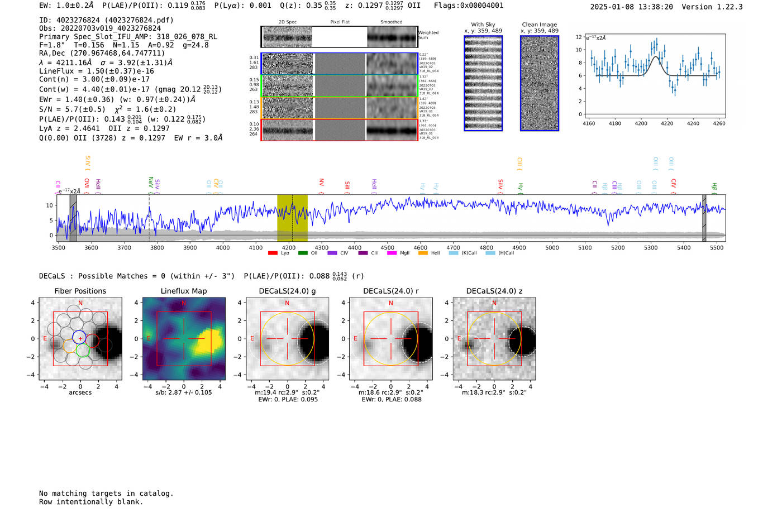Click the HeII orange legend swatch
782x532 pixels.
point(423,253)
